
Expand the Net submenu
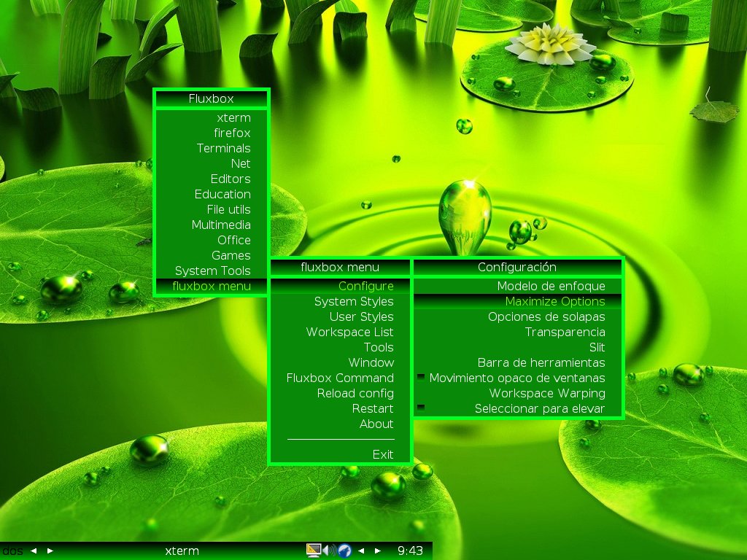pyautogui.click(x=211, y=163)
